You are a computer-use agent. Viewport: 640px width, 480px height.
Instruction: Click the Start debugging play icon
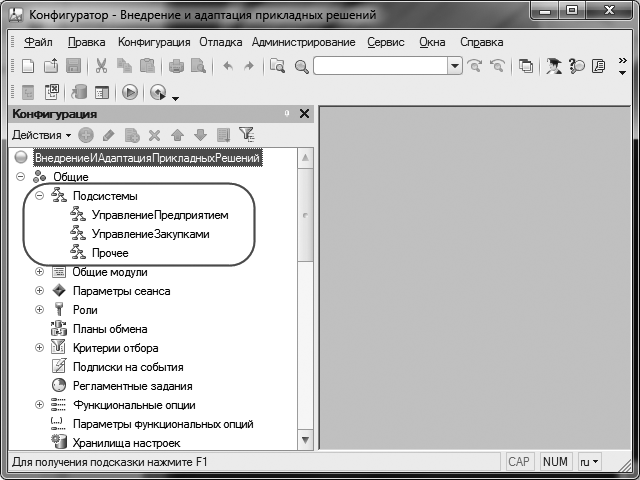click(130, 92)
